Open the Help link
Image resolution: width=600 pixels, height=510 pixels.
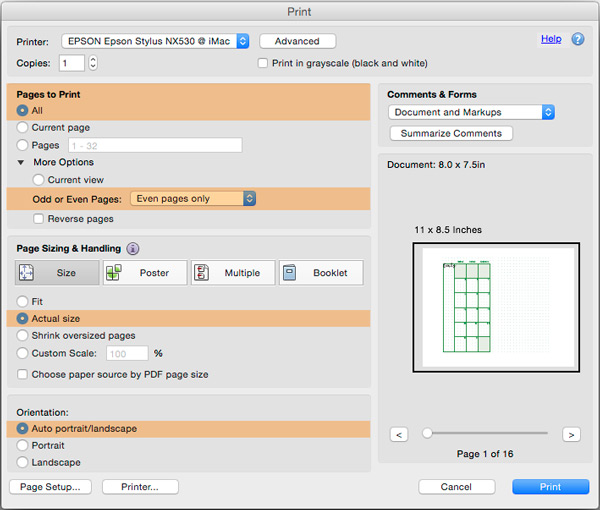point(551,39)
